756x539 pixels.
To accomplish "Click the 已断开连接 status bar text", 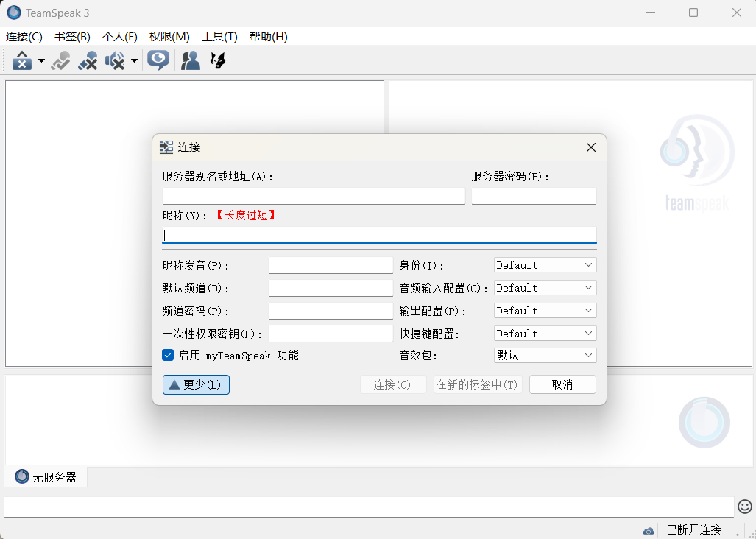I will tap(693, 530).
